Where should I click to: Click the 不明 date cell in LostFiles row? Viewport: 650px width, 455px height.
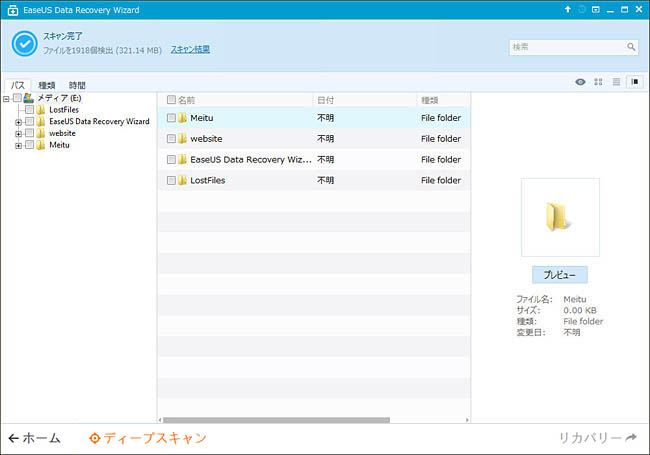pos(325,180)
